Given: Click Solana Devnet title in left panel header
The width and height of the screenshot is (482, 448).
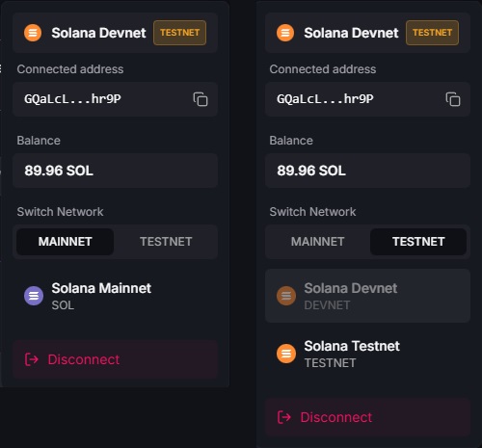Looking at the screenshot, I should coord(98,33).
